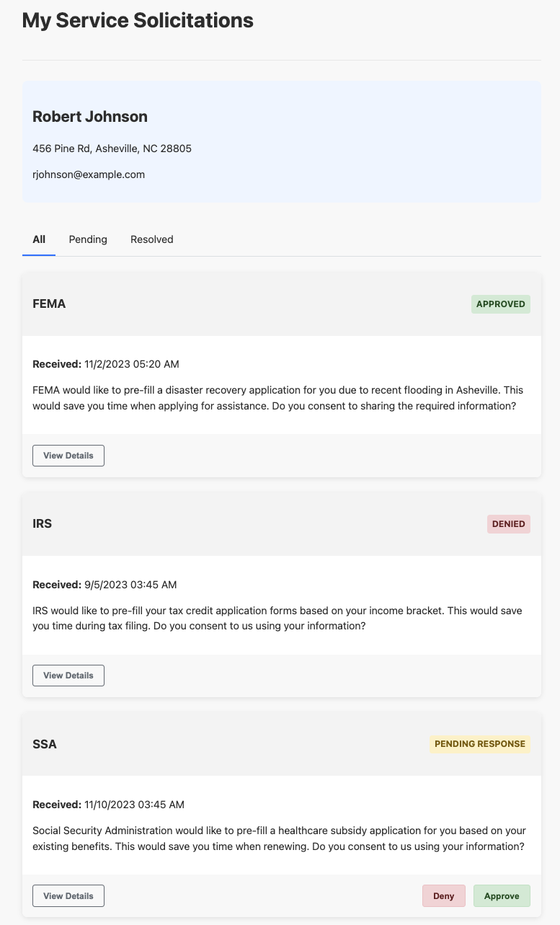The width and height of the screenshot is (560, 925).
Task: Click the rjohnson@example.com email address
Action: point(89,174)
